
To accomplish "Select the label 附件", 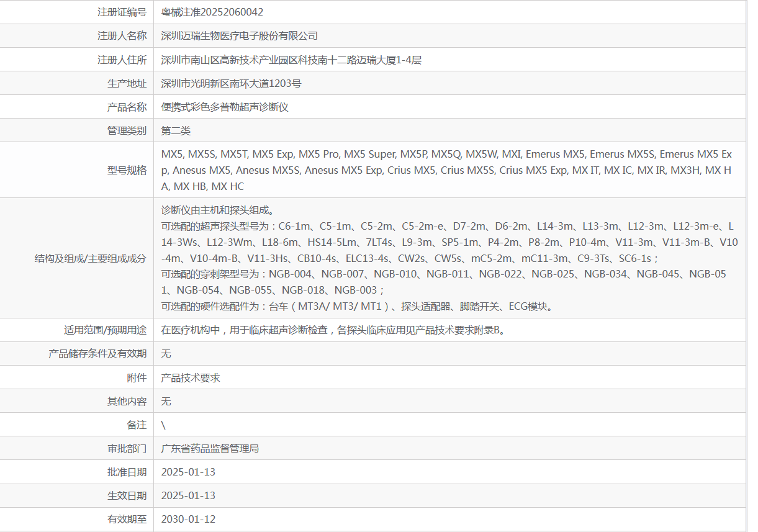I will [137, 377].
